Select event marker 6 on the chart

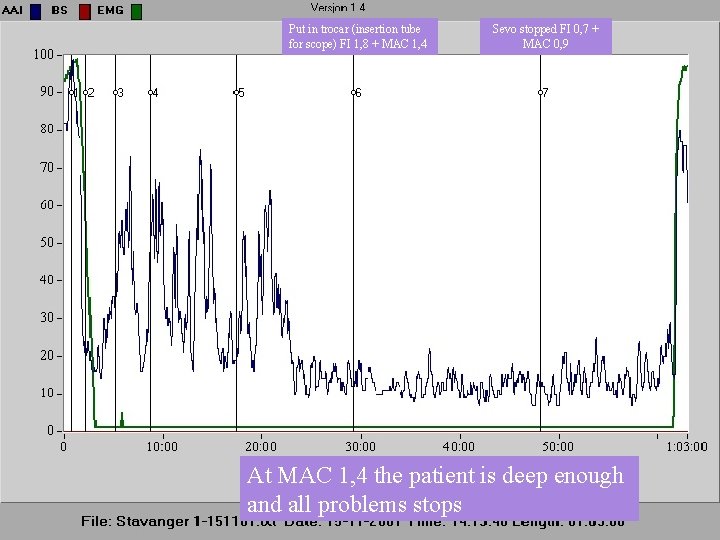point(356,93)
